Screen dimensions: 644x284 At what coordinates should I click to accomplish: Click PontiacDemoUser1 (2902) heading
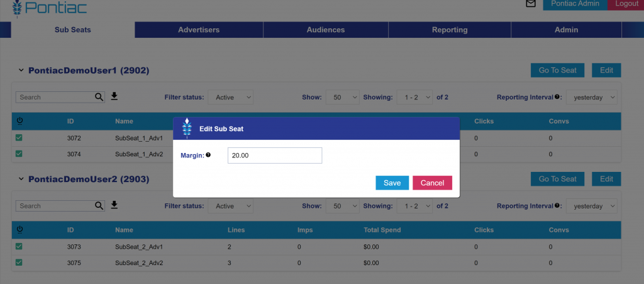click(x=89, y=71)
